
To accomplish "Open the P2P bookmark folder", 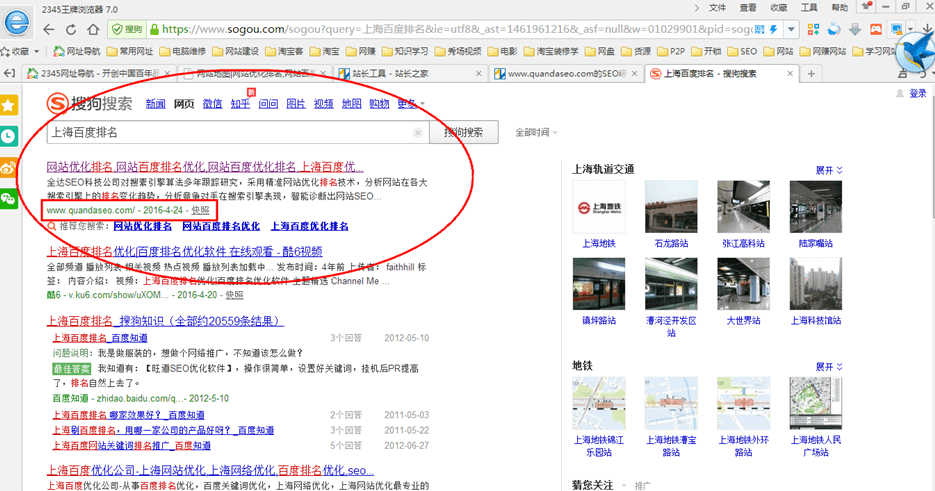I will tap(671, 51).
